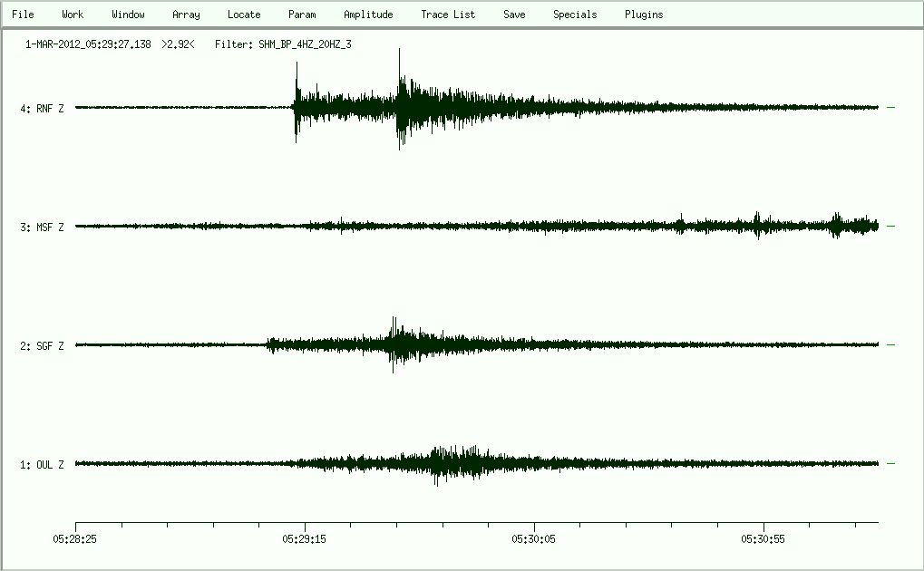Screen dimensions: 924x571
Task: Click the Param menu
Action: point(302,15)
